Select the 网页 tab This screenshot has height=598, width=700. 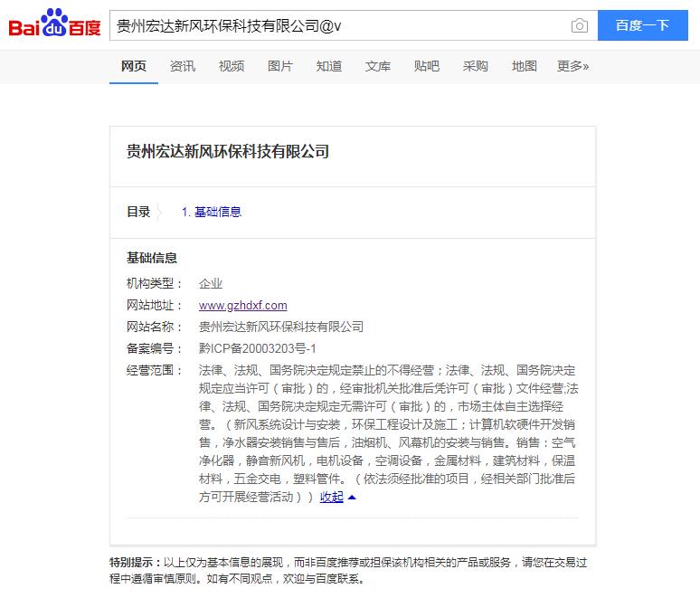tap(134, 66)
